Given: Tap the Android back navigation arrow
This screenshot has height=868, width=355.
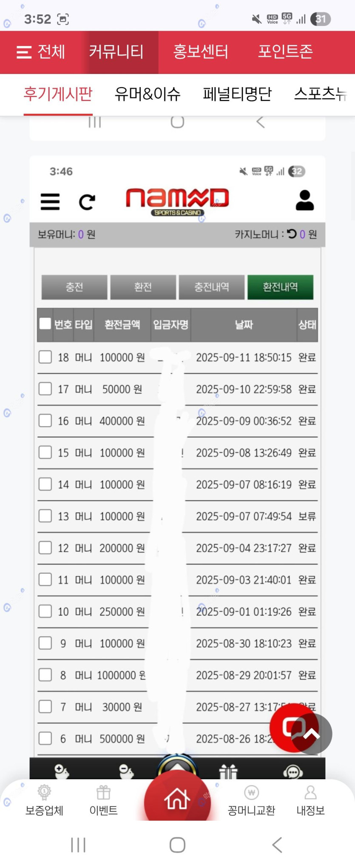Looking at the screenshot, I should pos(277,845).
